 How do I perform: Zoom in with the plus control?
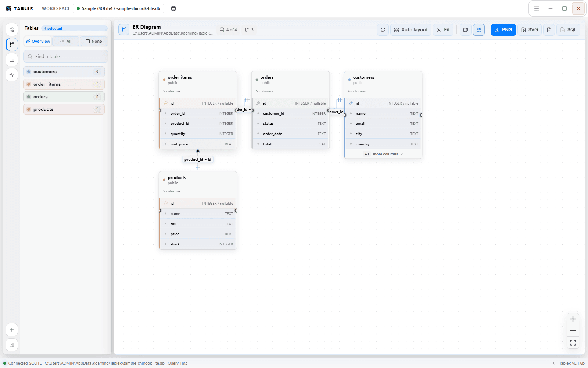pos(573,319)
